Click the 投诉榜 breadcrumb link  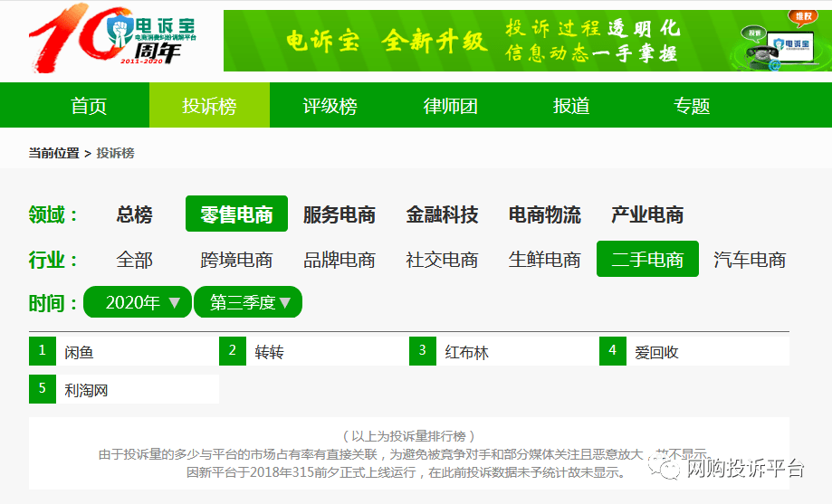pos(115,153)
